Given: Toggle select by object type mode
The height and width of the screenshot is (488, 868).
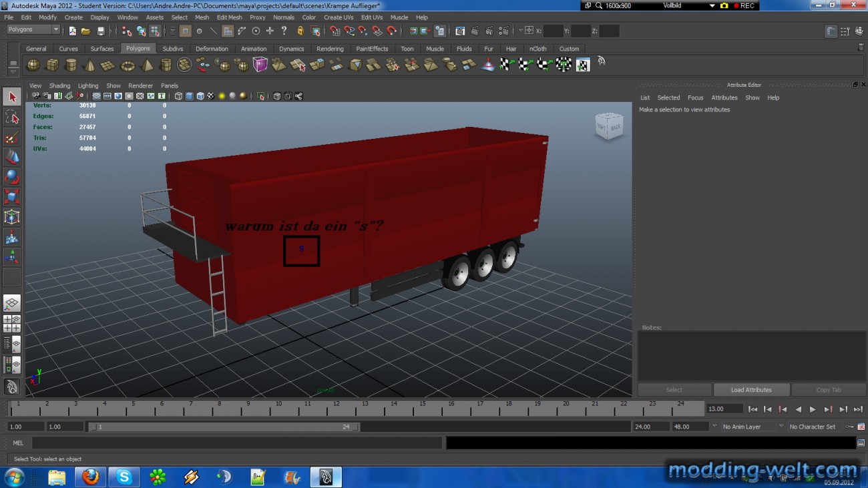Looking at the screenshot, I should [141, 31].
